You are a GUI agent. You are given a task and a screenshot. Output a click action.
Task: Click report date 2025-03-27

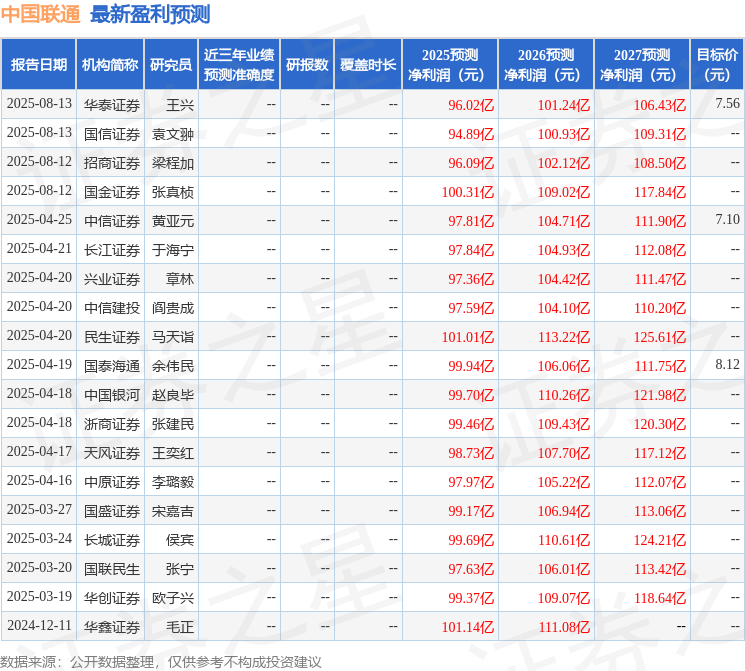39,509
